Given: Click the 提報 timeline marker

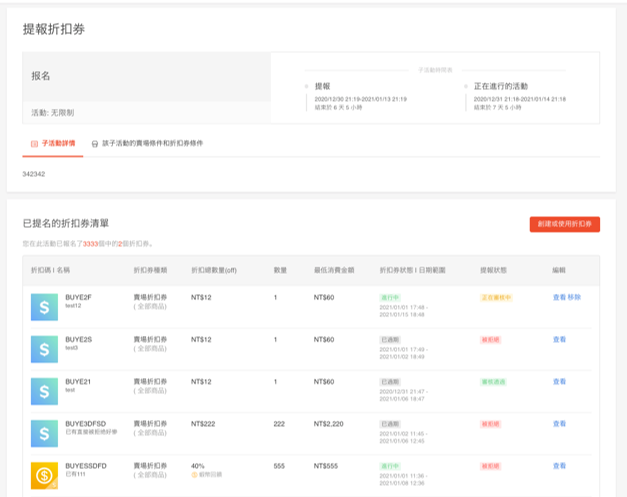Looking at the screenshot, I should click(x=308, y=87).
